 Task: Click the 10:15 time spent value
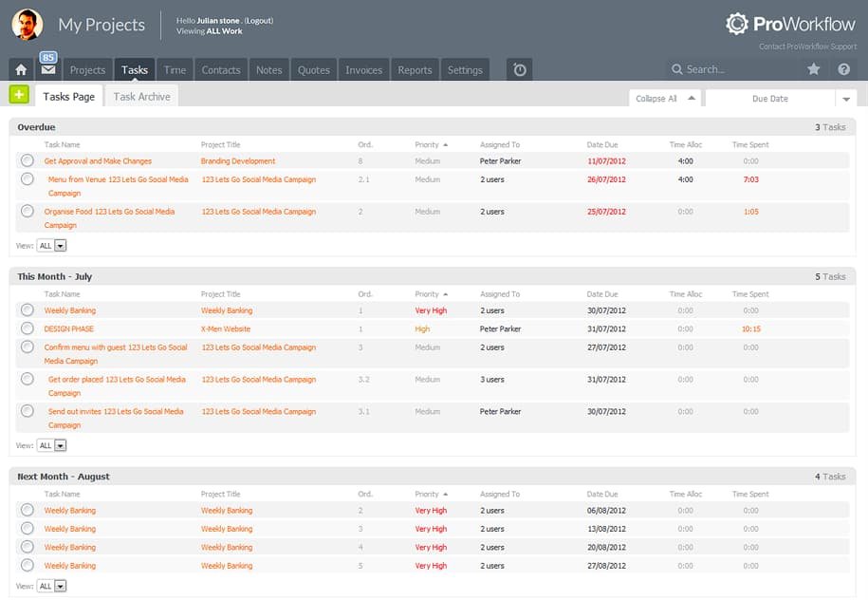point(750,328)
